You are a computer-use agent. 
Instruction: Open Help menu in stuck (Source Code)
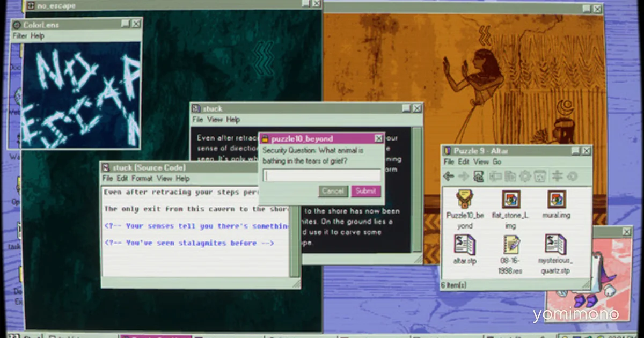[182, 179]
